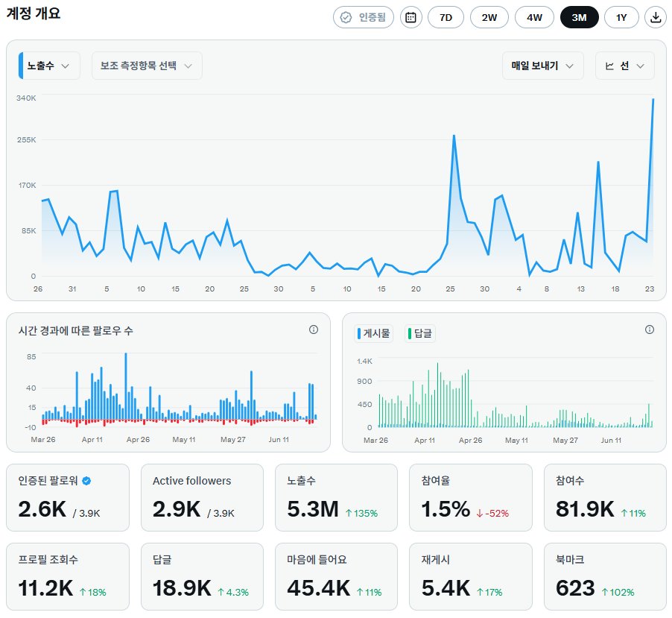Open the 마음에 들어요 45.4K card
672x618 pixels.
point(337,577)
